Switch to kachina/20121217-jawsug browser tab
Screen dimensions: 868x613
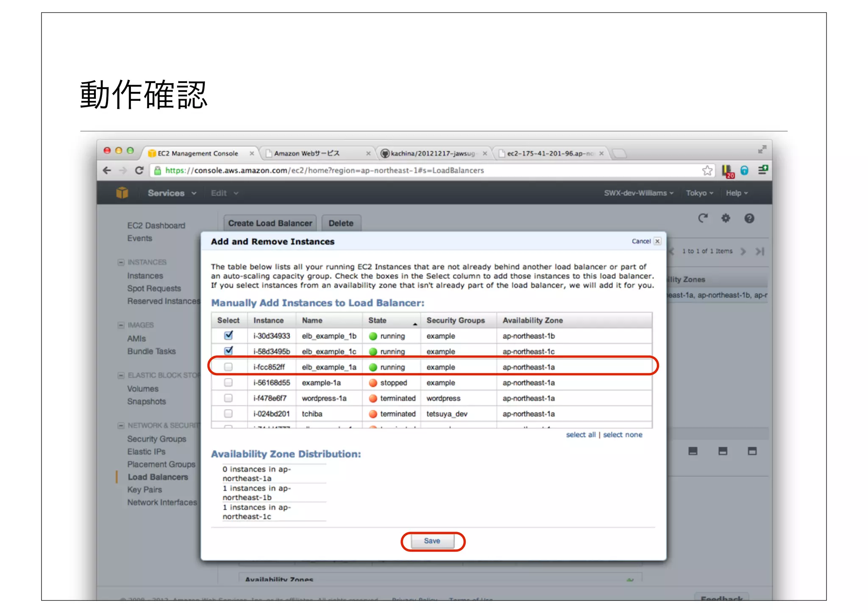[x=432, y=153]
